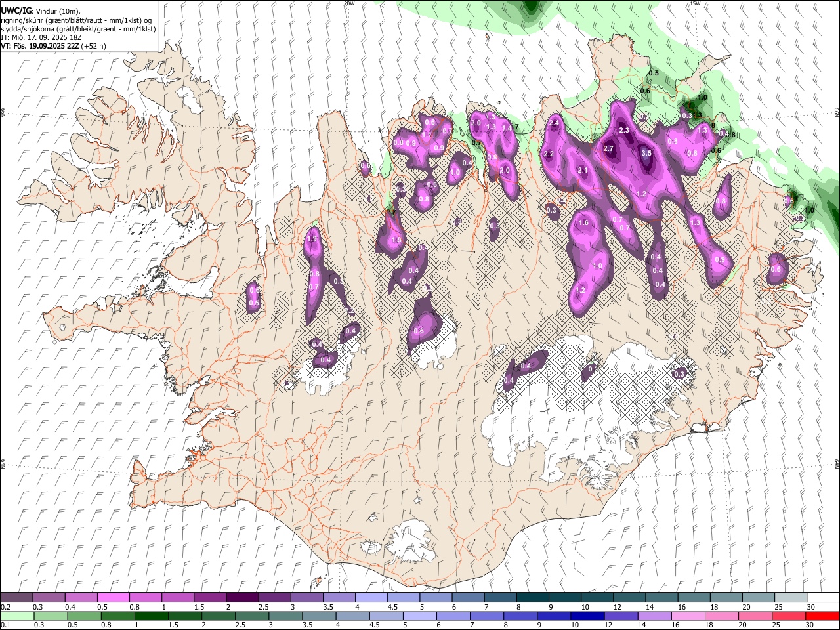Click the light pink swatch at 16 on the lower scale
840x630 pixels.
click(688, 616)
